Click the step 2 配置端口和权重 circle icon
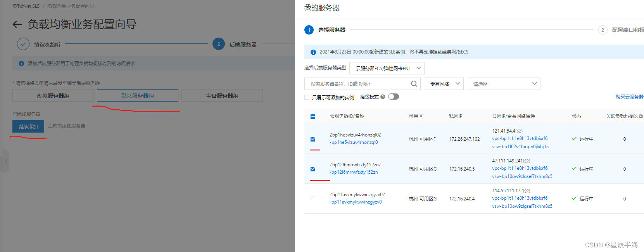The height and width of the screenshot is (252, 644). tap(603, 30)
